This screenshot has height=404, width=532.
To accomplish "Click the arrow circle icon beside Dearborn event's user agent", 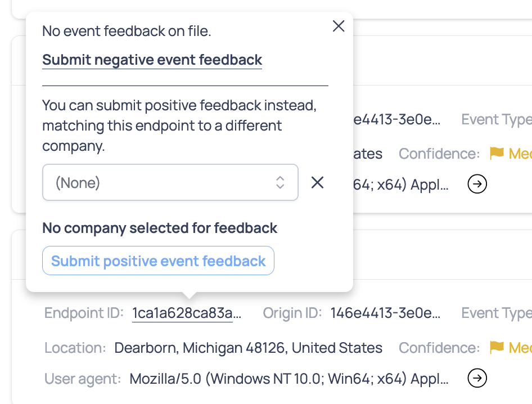I will pos(477,379).
